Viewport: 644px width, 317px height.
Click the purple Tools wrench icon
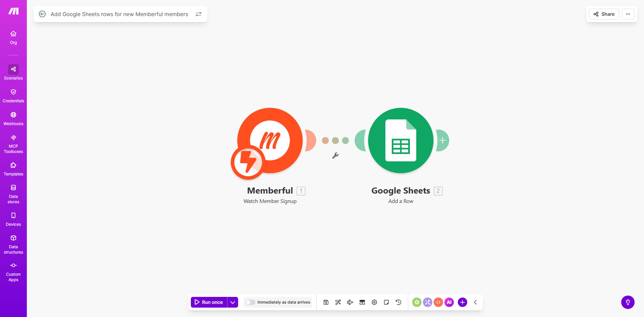click(428, 302)
